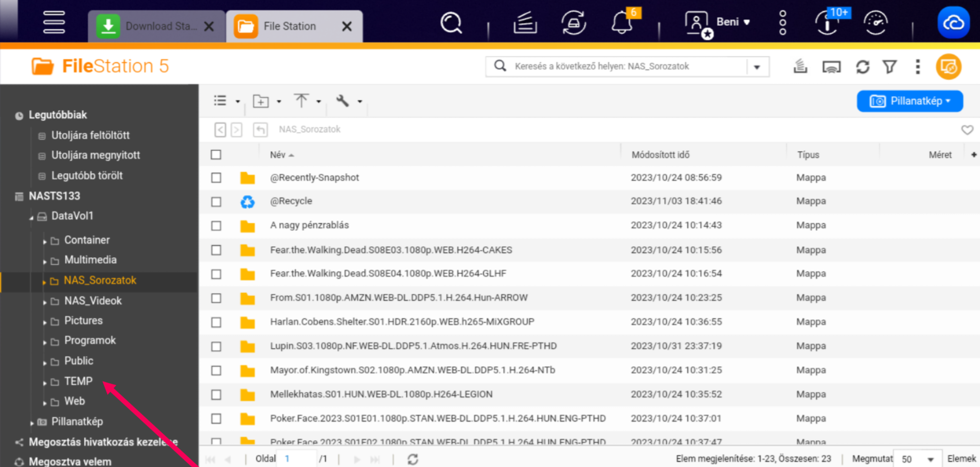
Task: Check the A nagy pénzrablás checkbox
Action: [216, 226]
